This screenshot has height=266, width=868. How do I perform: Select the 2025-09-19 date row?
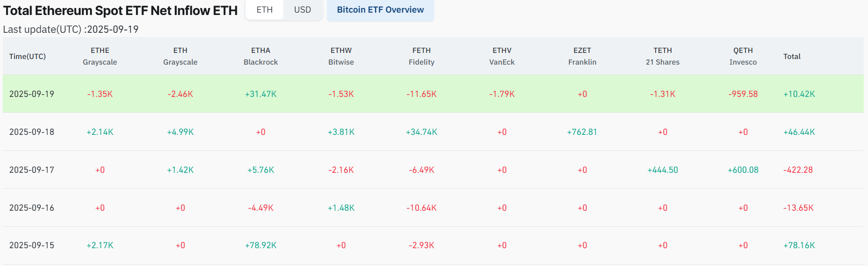(x=32, y=94)
